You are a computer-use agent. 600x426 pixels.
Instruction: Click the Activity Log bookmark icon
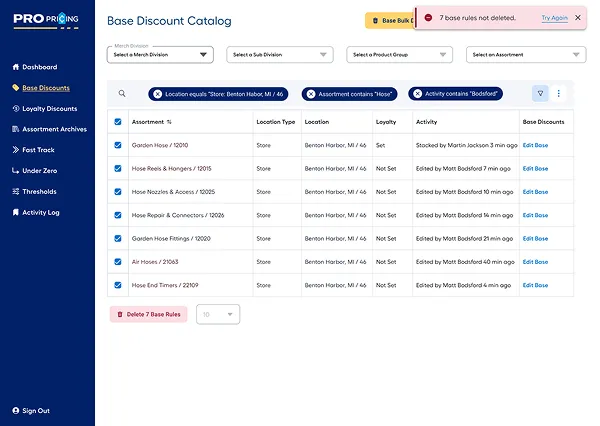tap(16, 212)
